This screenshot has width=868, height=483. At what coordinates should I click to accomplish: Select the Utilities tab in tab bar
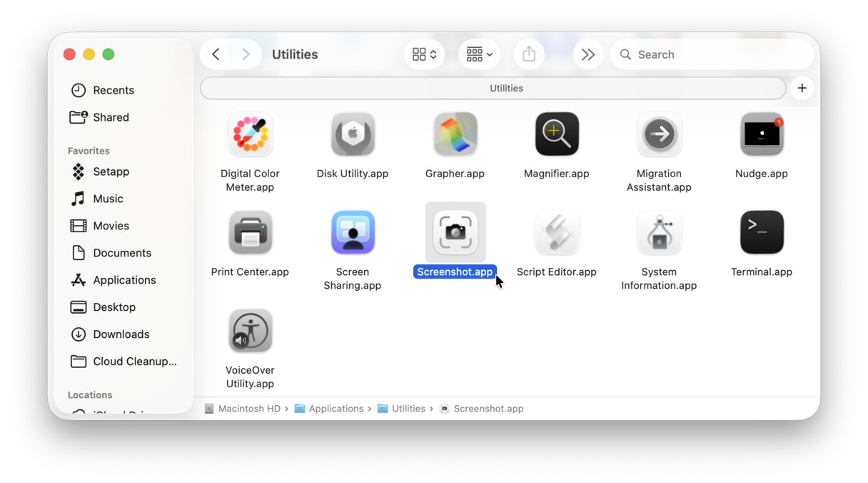[x=493, y=88]
